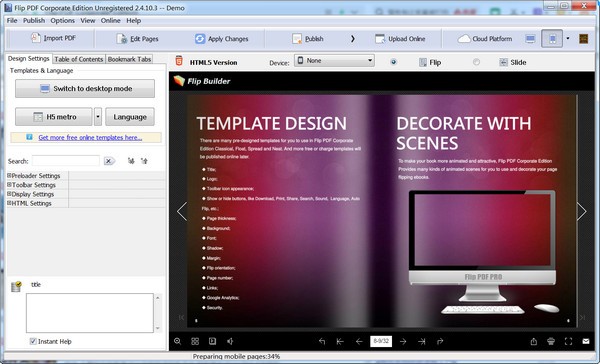This screenshot has width=600, height=364.
Task: Click the Language button
Action: coord(130,117)
